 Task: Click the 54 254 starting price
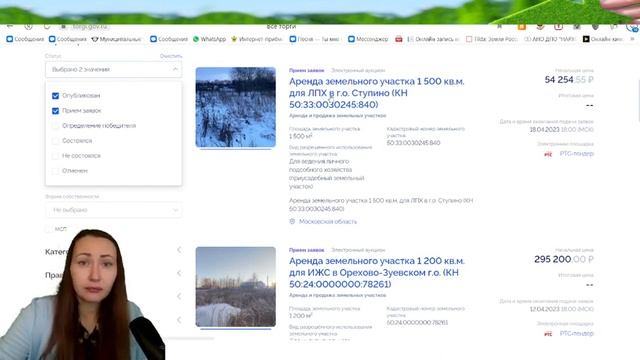569,80
